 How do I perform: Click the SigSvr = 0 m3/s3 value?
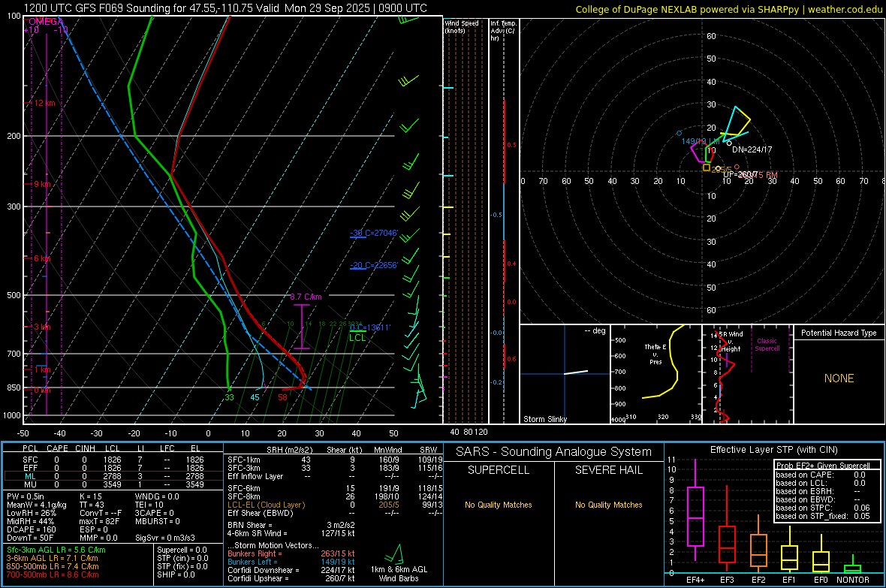(165, 538)
